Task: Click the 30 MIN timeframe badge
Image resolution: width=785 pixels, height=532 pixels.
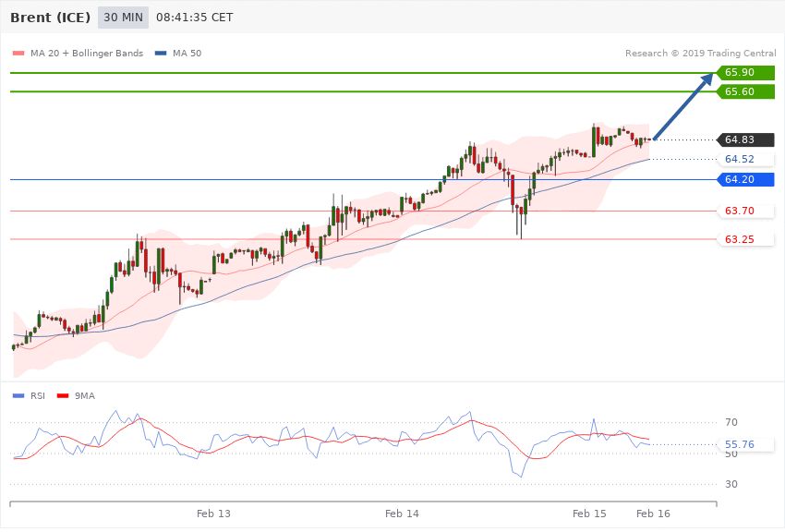Action: point(123,18)
